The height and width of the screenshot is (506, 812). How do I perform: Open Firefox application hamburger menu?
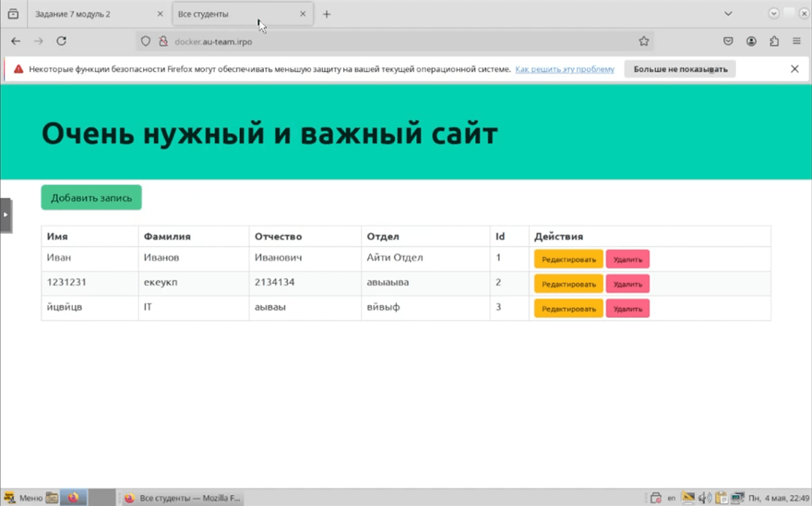tap(797, 41)
